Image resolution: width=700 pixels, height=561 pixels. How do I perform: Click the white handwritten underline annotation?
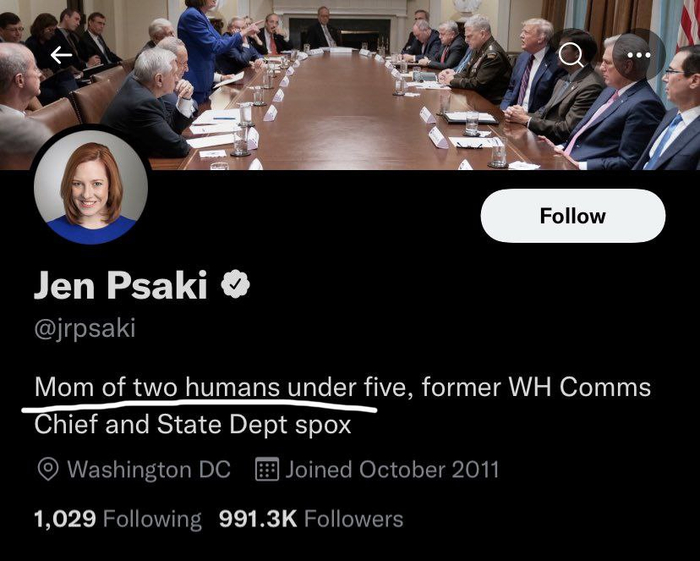200,406
